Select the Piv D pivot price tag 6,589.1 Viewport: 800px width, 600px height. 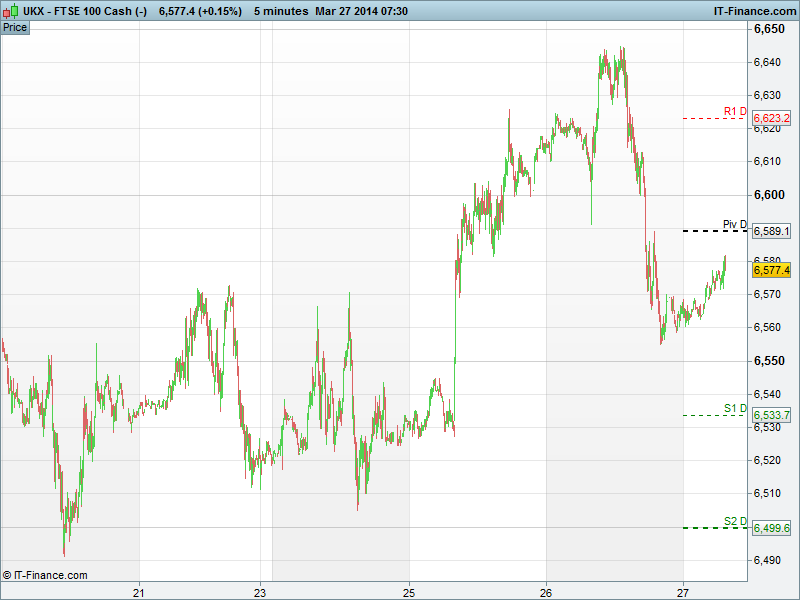pyautogui.click(x=772, y=231)
